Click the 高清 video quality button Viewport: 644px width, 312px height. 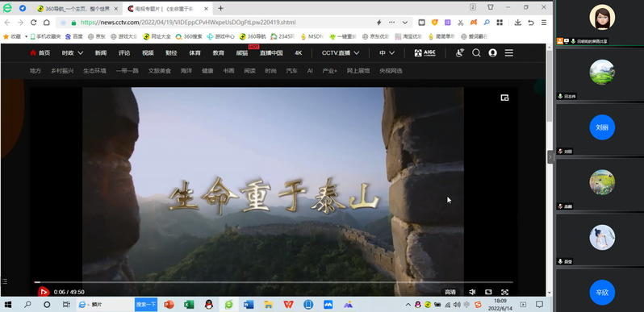point(450,292)
